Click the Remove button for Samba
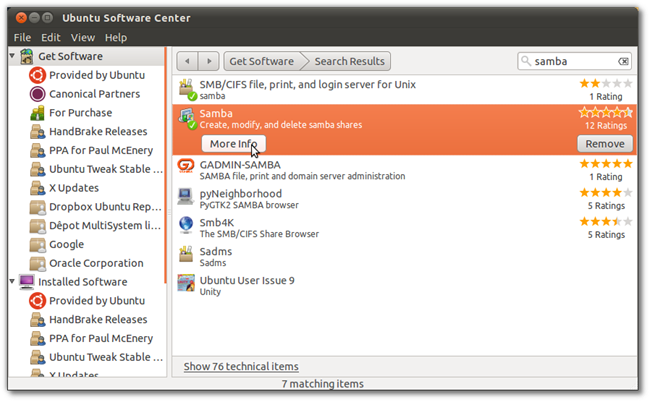Viewport: 650px width, 402px height. (605, 144)
